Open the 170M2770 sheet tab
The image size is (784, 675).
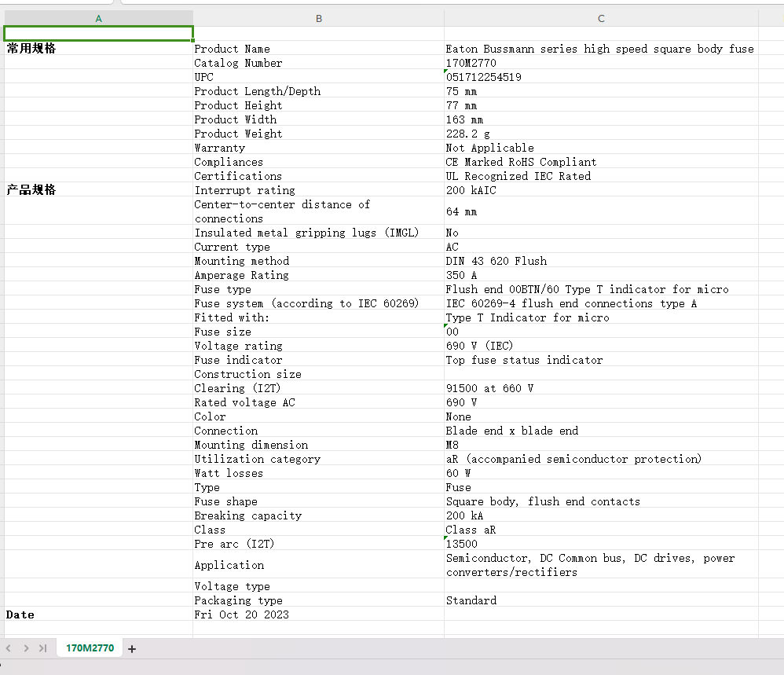click(x=90, y=648)
